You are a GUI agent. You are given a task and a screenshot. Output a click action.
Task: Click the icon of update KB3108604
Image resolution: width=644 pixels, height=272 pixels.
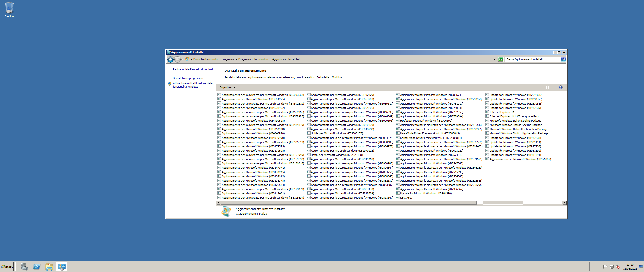point(219,198)
